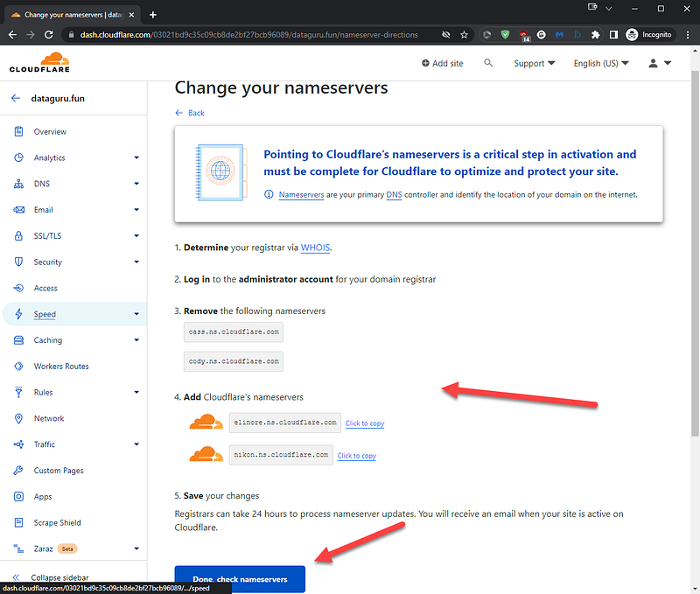Viewport: 700px width, 594px height.
Task: Click the Zaraz sidebar icon
Action: click(18, 549)
